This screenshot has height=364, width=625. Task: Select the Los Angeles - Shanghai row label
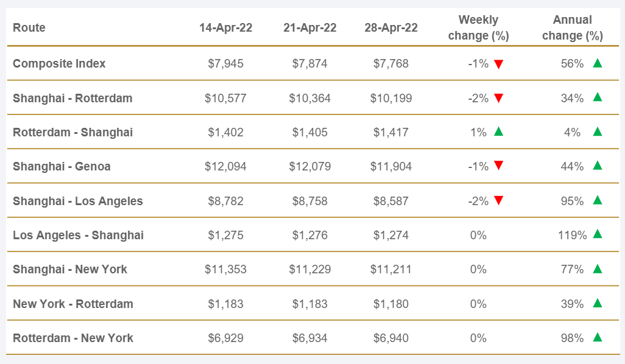[x=78, y=236]
